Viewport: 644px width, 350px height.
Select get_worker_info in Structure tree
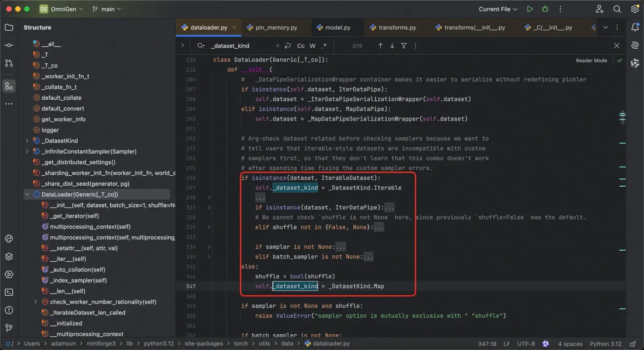[63, 119]
